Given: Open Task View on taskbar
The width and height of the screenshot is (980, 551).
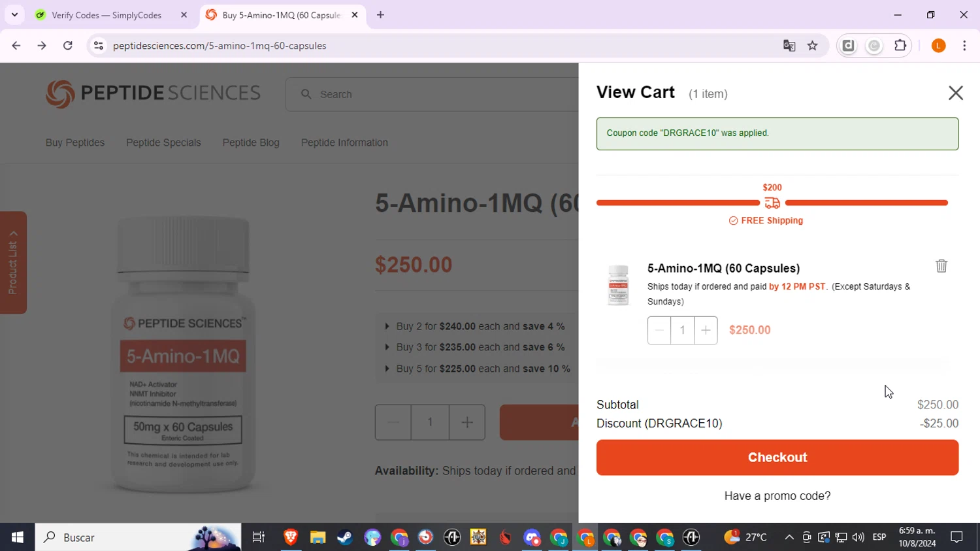Looking at the screenshot, I should [x=259, y=537].
